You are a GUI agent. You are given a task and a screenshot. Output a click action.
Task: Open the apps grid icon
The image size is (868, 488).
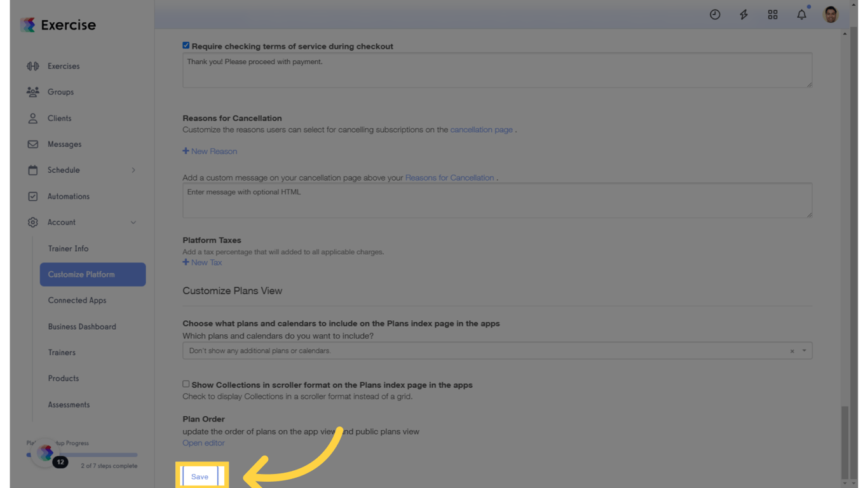(x=773, y=15)
